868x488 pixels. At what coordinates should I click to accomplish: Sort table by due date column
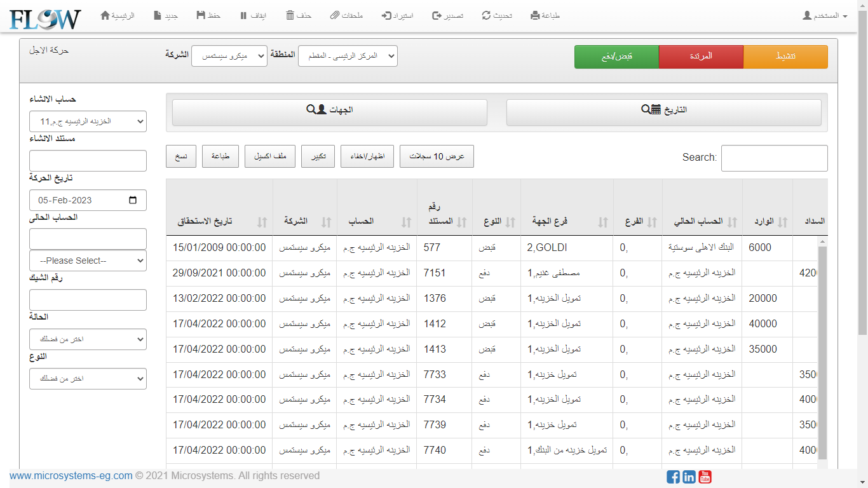(x=262, y=222)
